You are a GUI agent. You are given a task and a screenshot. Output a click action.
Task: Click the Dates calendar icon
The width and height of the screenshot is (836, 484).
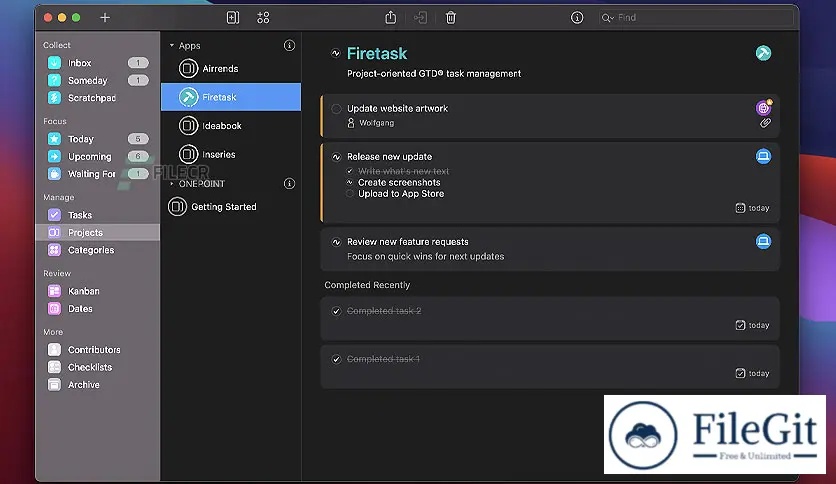54,309
